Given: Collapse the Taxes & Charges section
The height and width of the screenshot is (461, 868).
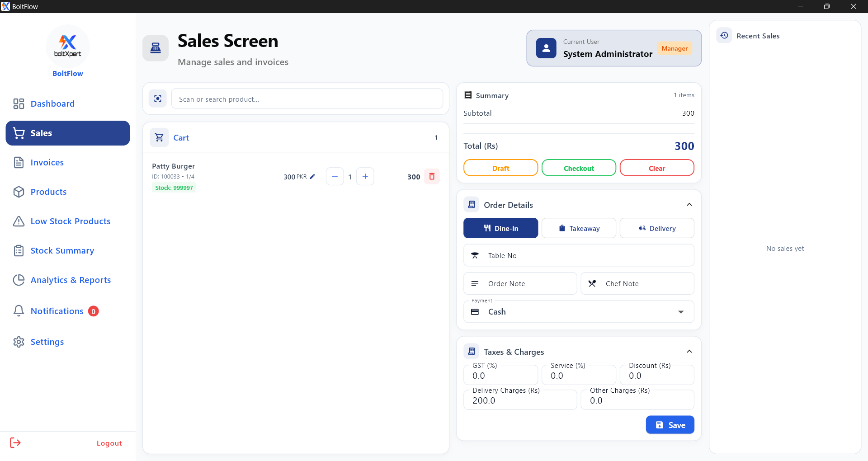Looking at the screenshot, I should (x=689, y=352).
